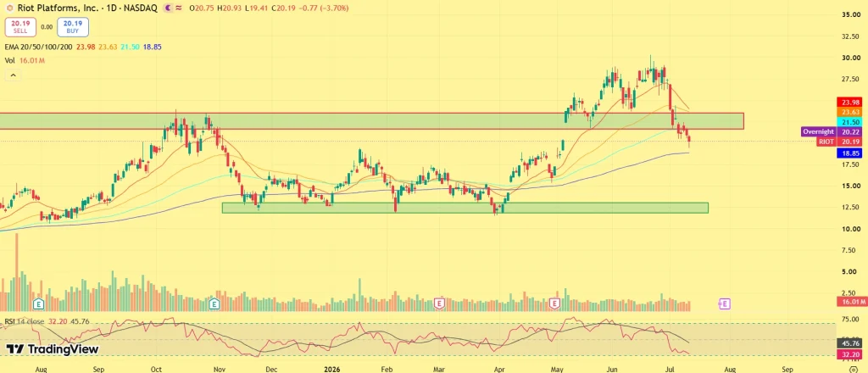The width and height of the screenshot is (868, 373).
Task: Click the 2026 label on time axis
Action: click(332, 368)
